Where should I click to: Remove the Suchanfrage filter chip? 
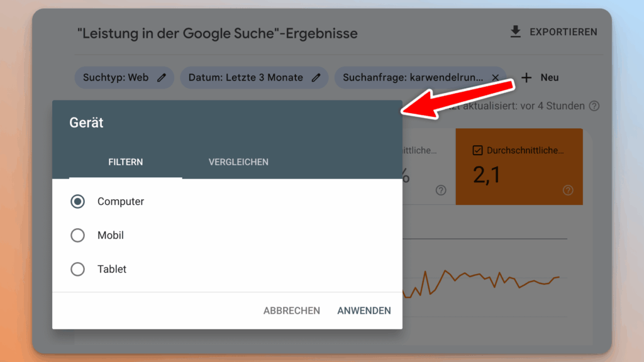[x=496, y=77]
